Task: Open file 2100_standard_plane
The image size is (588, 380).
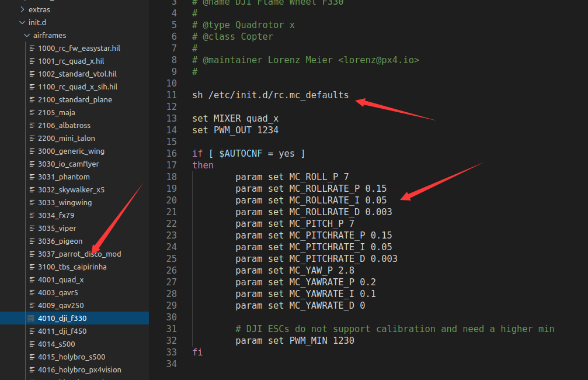Action: click(x=75, y=99)
